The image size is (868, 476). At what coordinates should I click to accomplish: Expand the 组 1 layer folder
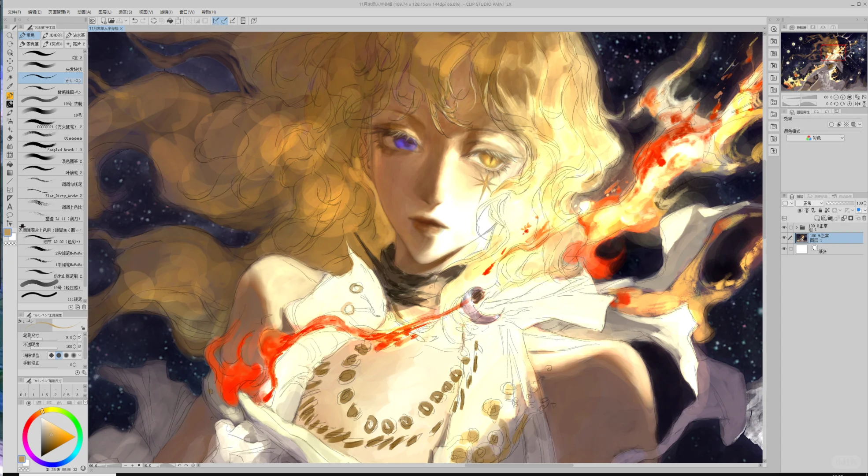click(797, 227)
